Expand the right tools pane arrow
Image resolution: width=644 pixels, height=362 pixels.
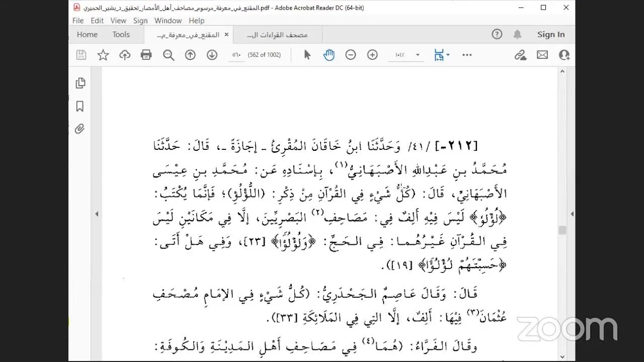(572, 214)
